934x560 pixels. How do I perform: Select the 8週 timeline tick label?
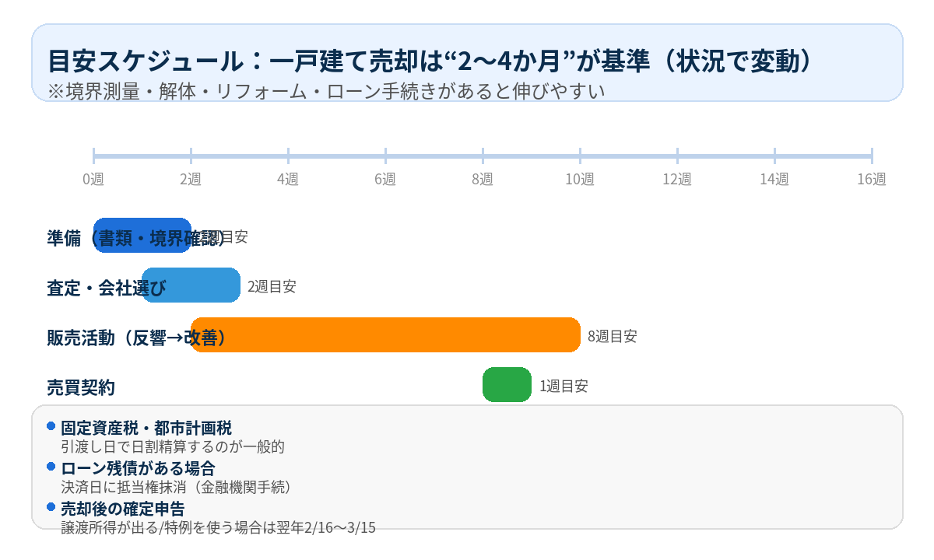point(483,180)
